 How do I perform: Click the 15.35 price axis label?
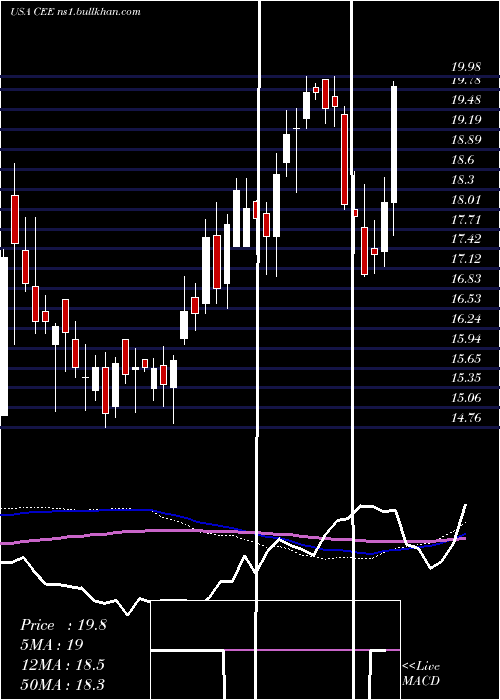466,379
